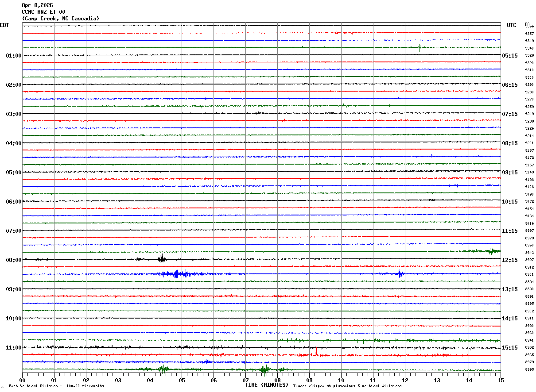Select the 11:00 EDT time label

coord(14,348)
